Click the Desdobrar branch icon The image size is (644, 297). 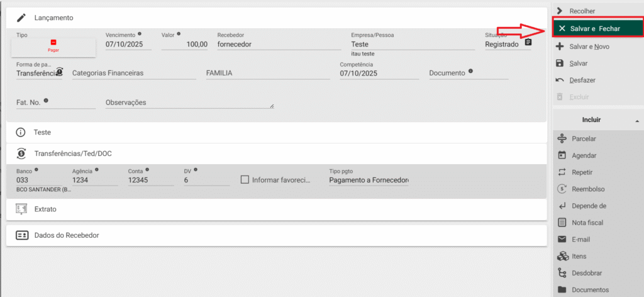562,273
